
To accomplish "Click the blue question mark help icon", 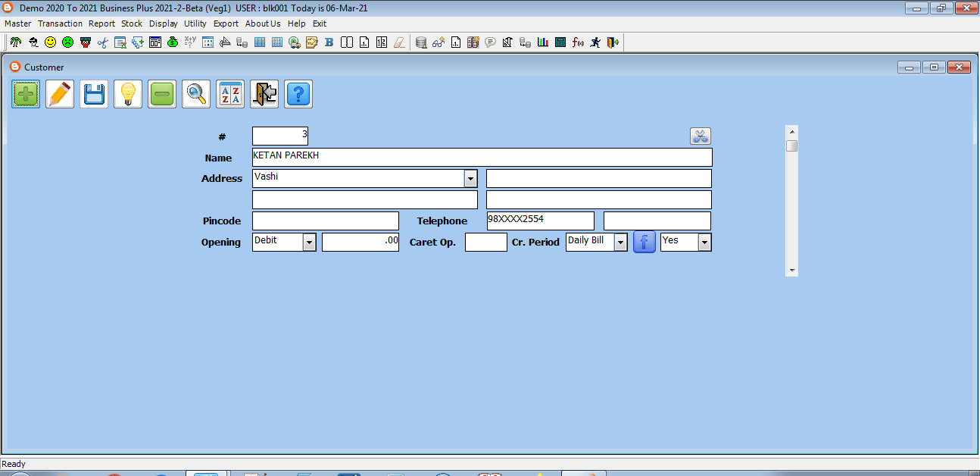I will (x=298, y=95).
